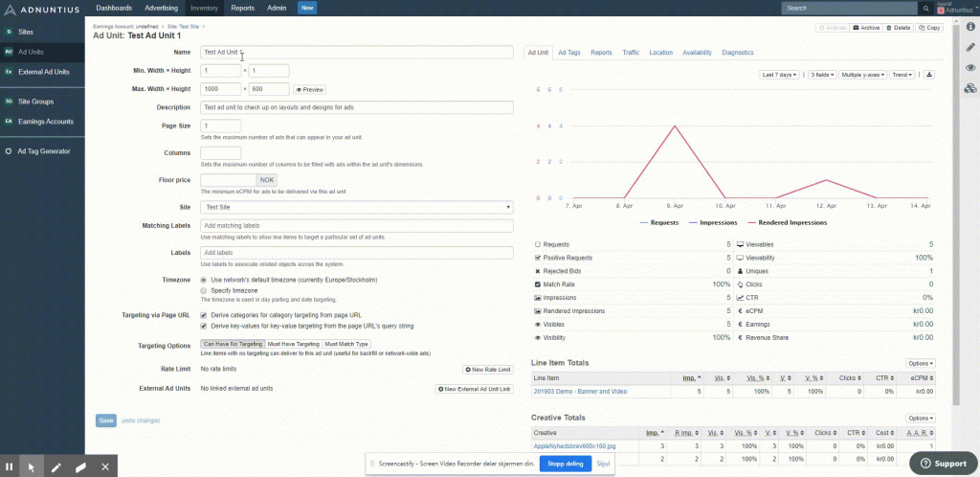This screenshot has height=477, width=980.
Task: Click the Description input field
Action: point(357,107)
